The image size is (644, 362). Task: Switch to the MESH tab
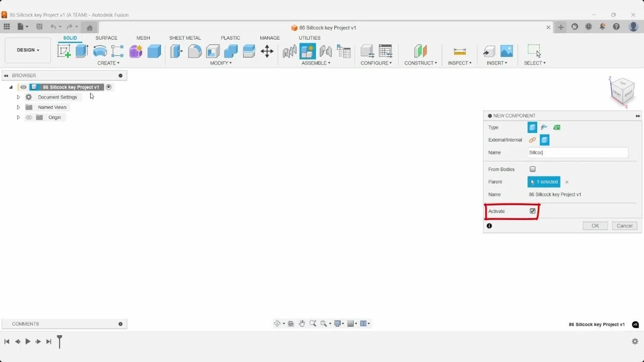tap(143, 38)
